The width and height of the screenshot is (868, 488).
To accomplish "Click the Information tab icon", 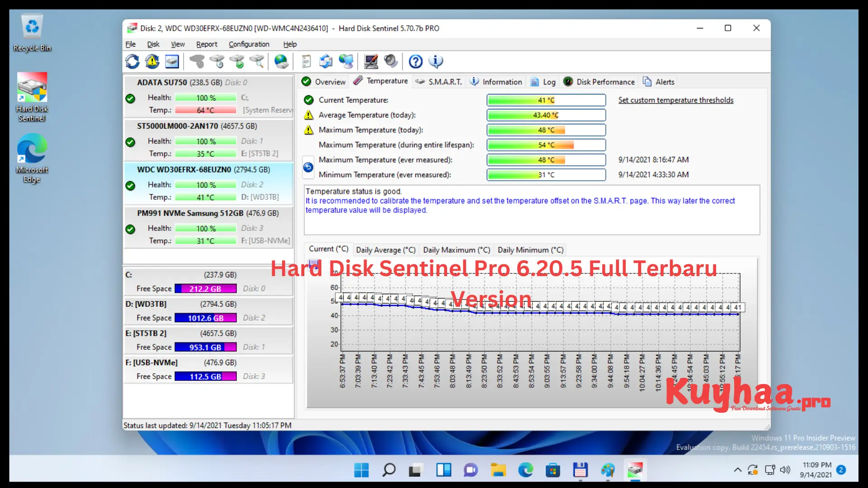I will (x=474, y=82).
